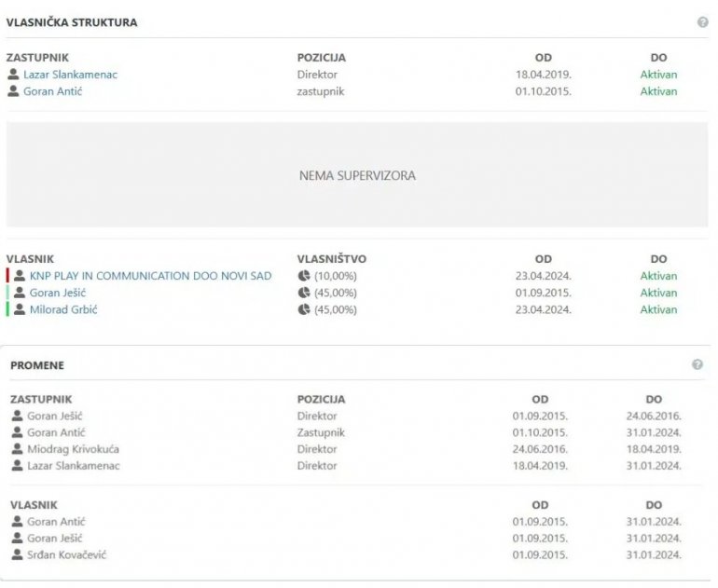Image resolution: width=718 pixels, height=588 pixels.
Task: Click person icon beside Miodrag Krivokuća
Action: (17, 448)
